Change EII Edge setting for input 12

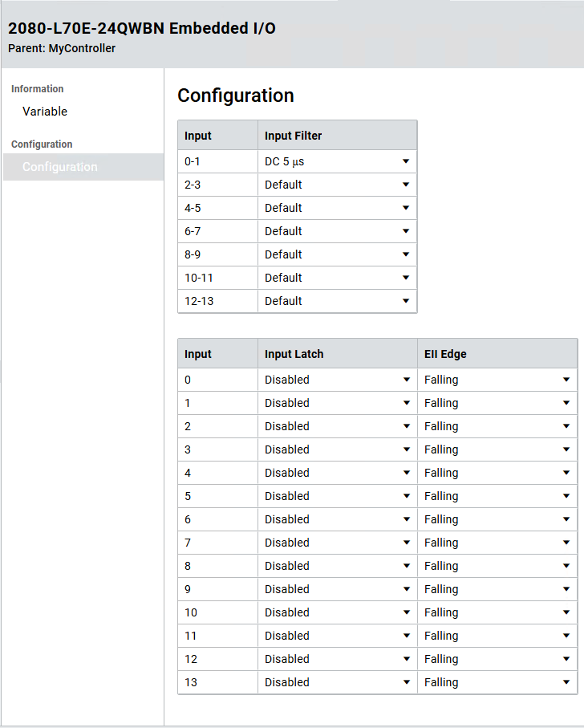pyautogui.click(x=497, y=659)
